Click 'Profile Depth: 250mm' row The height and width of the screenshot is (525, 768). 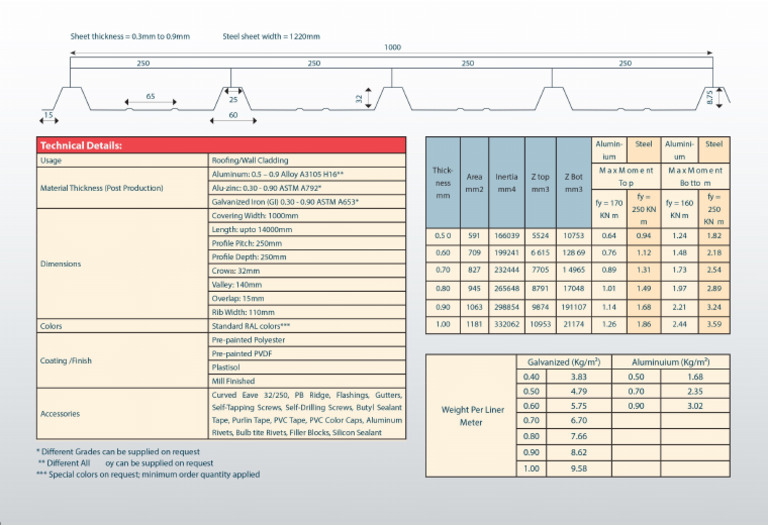[307, 257]
